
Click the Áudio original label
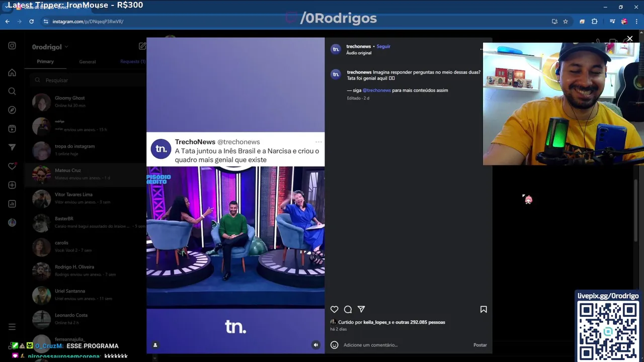[359, 53]
